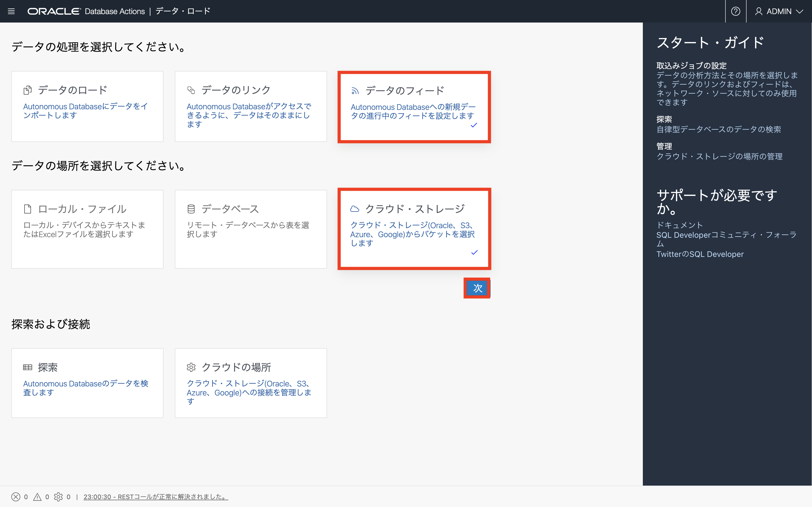Expand the ADMIN user dropdown
Screen dimensions: 812x507
click(x=800, y=11)
